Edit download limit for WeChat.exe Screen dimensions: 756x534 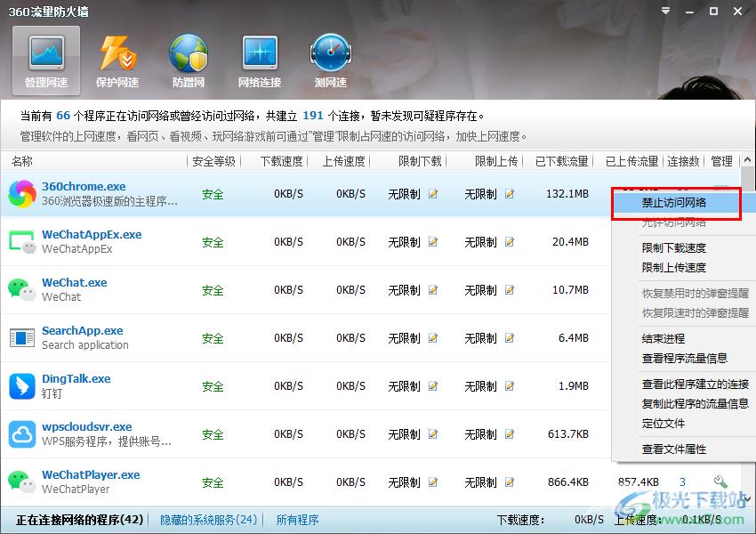click(433, 290)
